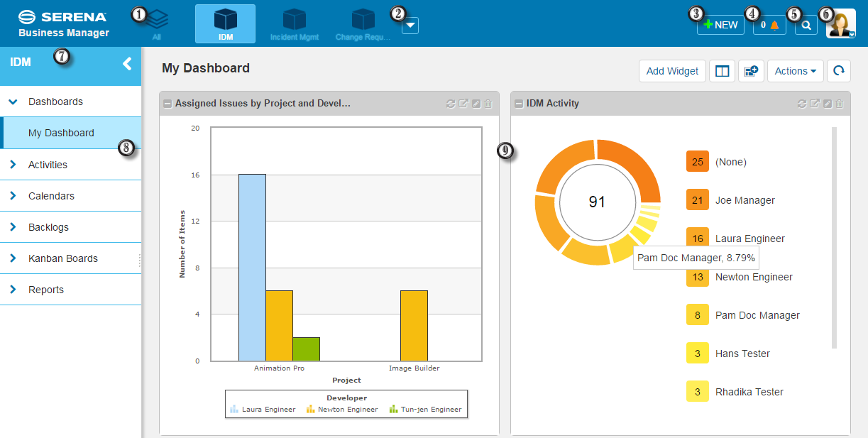Click the orange Joe Manager legend swatch
The image size is (868, 438).
point(698,200)
